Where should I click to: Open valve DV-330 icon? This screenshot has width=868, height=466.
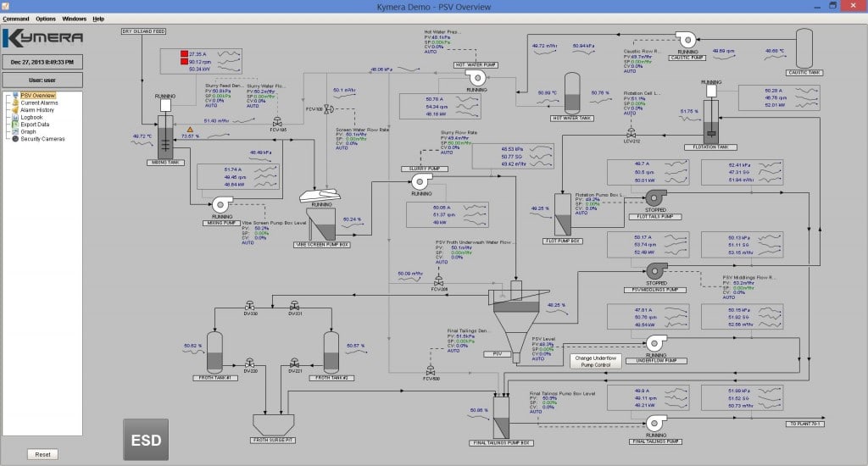click(x=250, y=306)
